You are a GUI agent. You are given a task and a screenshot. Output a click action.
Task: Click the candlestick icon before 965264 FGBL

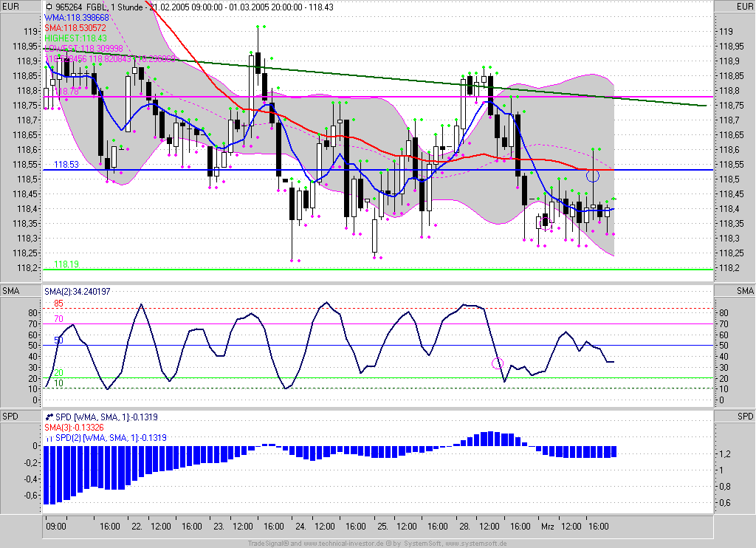click(x=49, y=7)
